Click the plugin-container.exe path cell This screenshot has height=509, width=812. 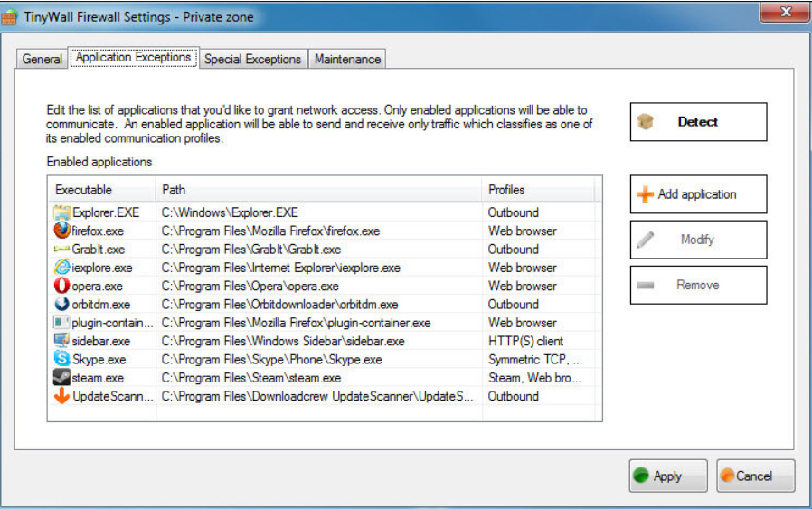click(x=296, y=323)
